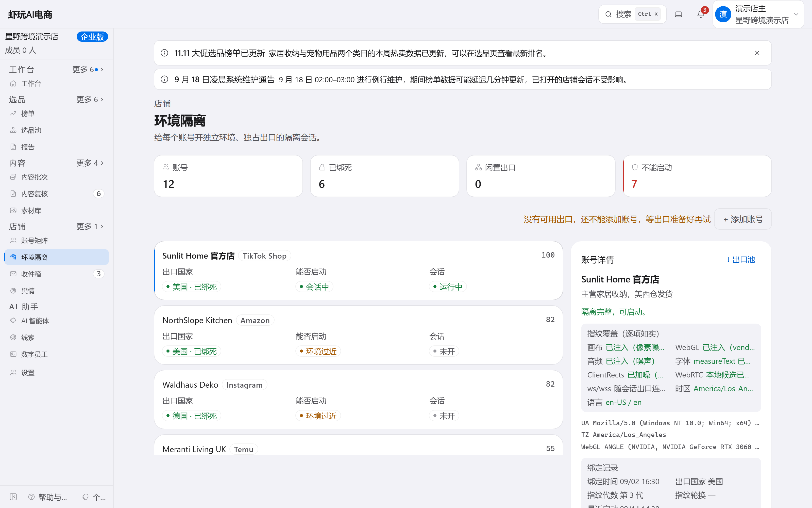Open 账号矩阵 page
Screen dimensions: 812x508
point(56,241)
